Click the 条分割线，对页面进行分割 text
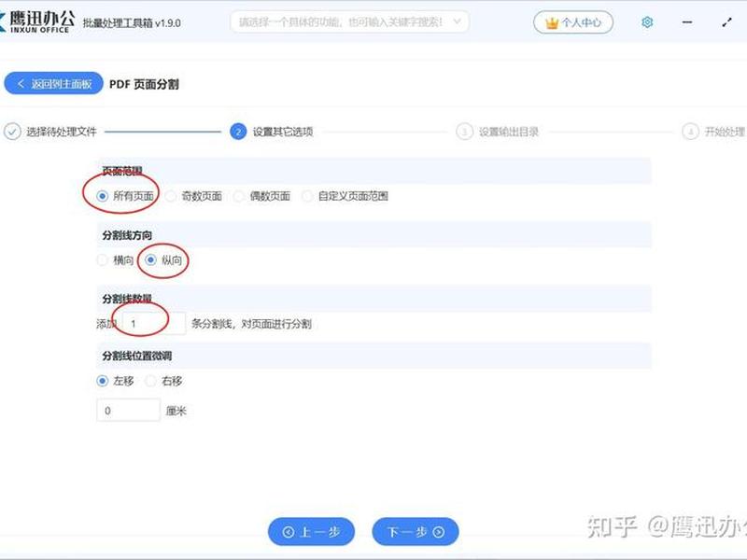 tap(251, 324)
